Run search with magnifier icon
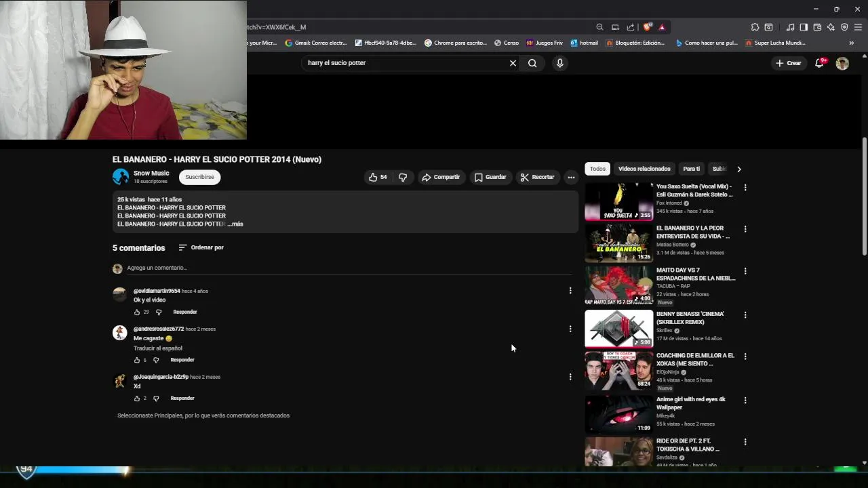868x488 pixels. (x=532, y=63)
